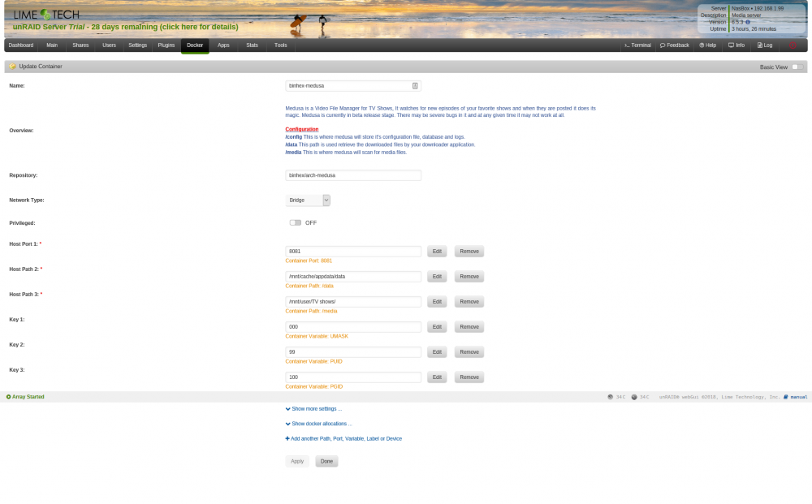Toggle the Privileged switch
812x504 pixels.
(296, 223)
